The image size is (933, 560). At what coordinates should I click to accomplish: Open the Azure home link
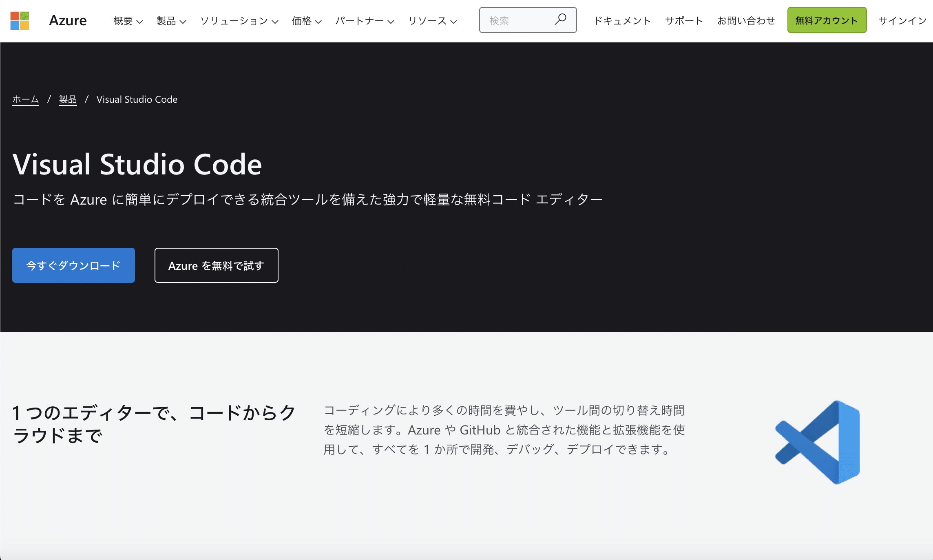point(68,20)
